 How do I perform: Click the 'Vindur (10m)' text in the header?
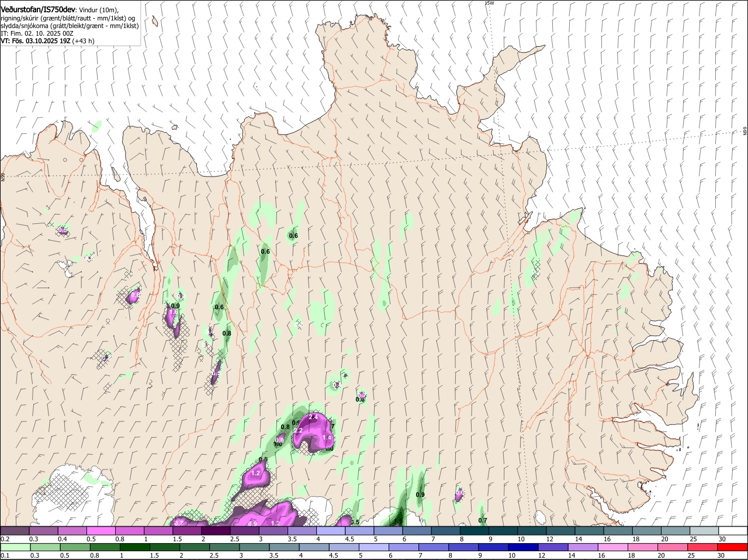point(99,11)
